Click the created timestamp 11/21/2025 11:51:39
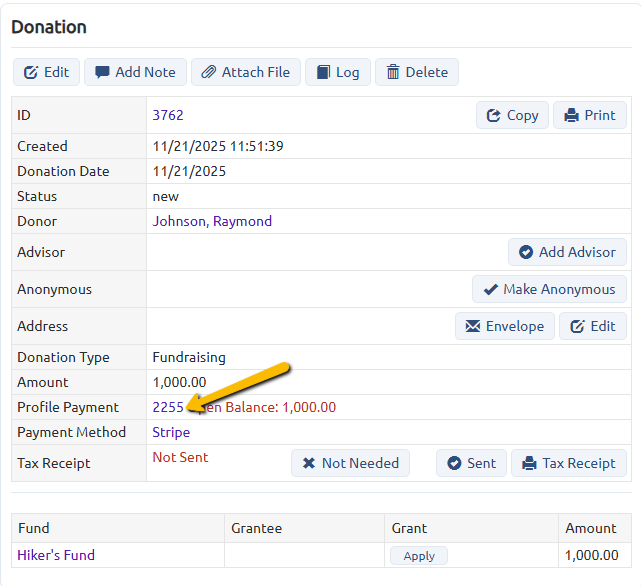Screen dimensions: 641x586 click(x=218, y=146)
